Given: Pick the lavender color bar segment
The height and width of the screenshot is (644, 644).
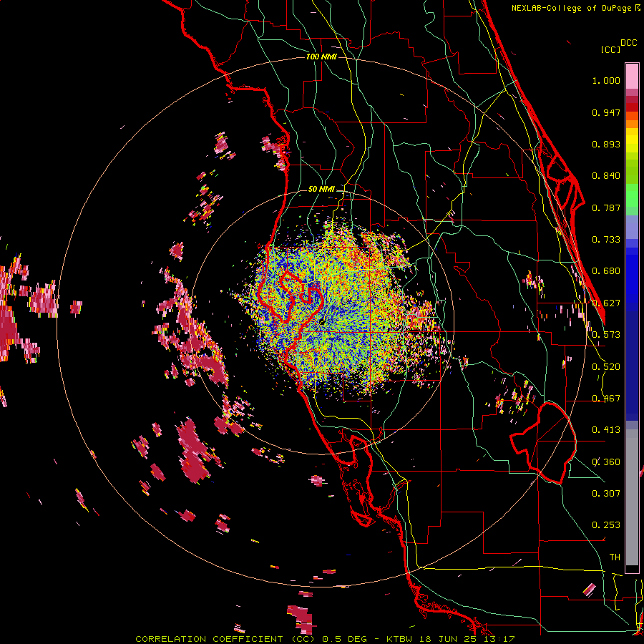Looking at the screenshot, I should [x=632, y=228].
